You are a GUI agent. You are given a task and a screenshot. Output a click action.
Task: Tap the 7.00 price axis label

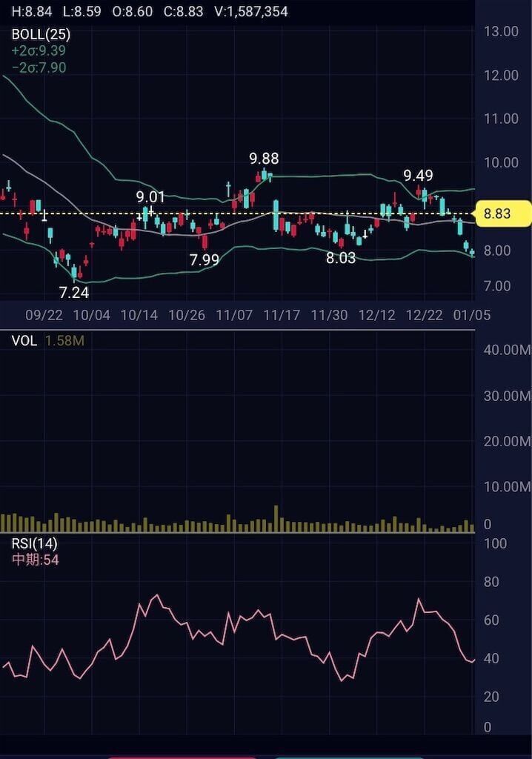(x=497, y=285)
